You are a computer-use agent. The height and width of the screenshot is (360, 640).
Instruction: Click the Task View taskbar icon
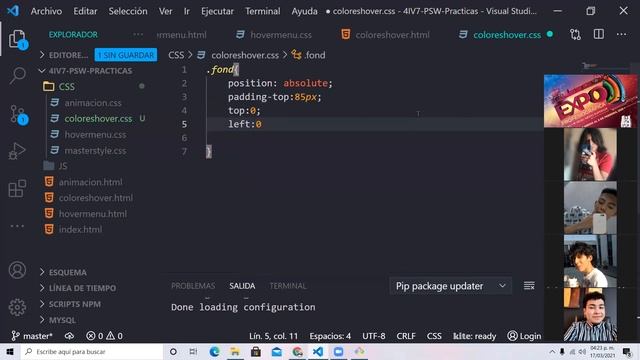193,351
